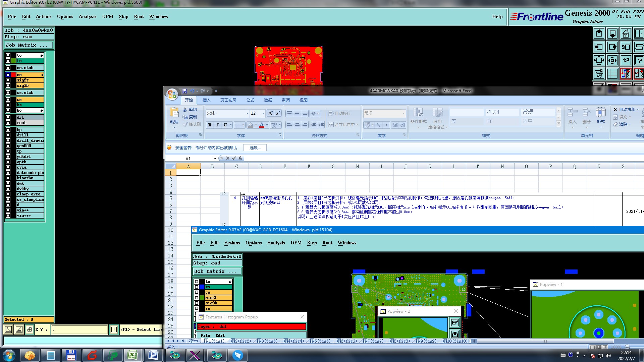This screenshot has height=362, width=644.
Task: Click the Excel Office button
Action: coord(172,95)
